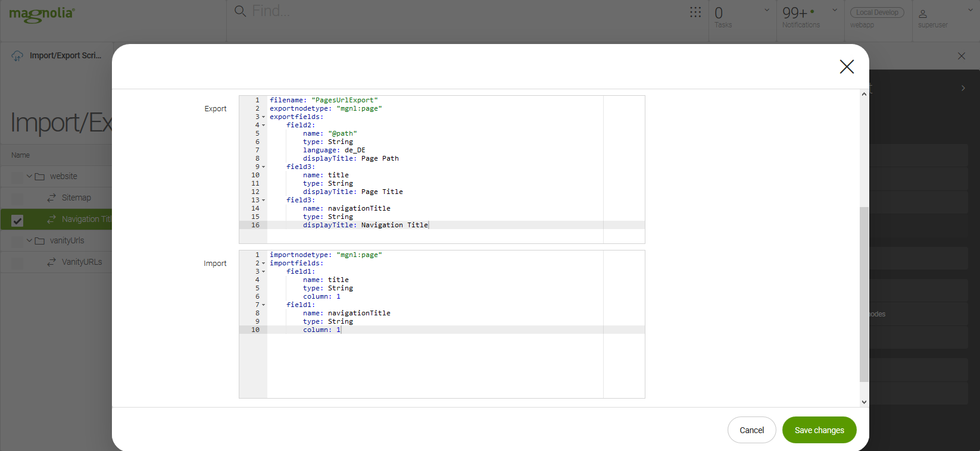Click the dialog vertical scrollbar thumb

coord(864,294)
